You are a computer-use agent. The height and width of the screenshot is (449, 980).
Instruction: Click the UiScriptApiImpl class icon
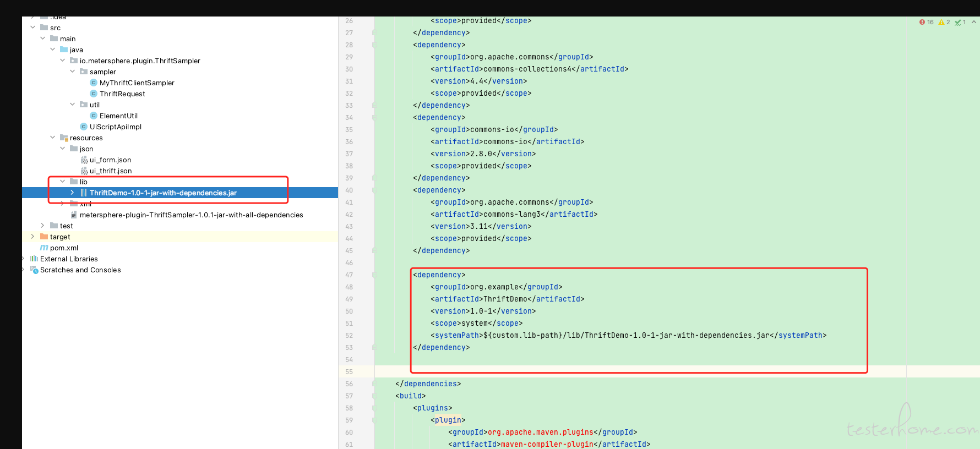[x=84, y=127]
